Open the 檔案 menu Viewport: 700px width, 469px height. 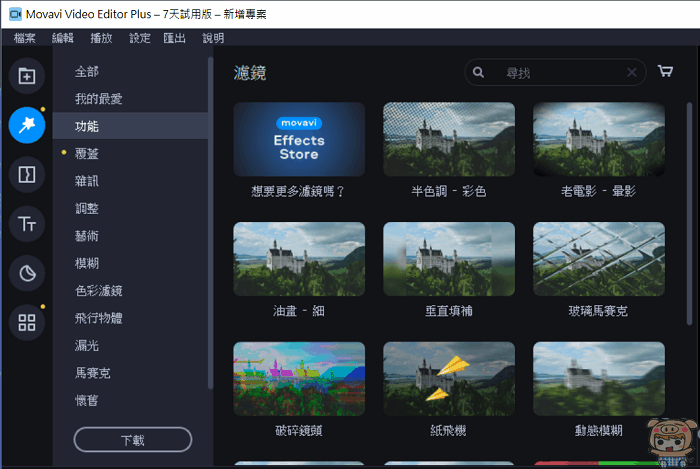pos(25,38)
